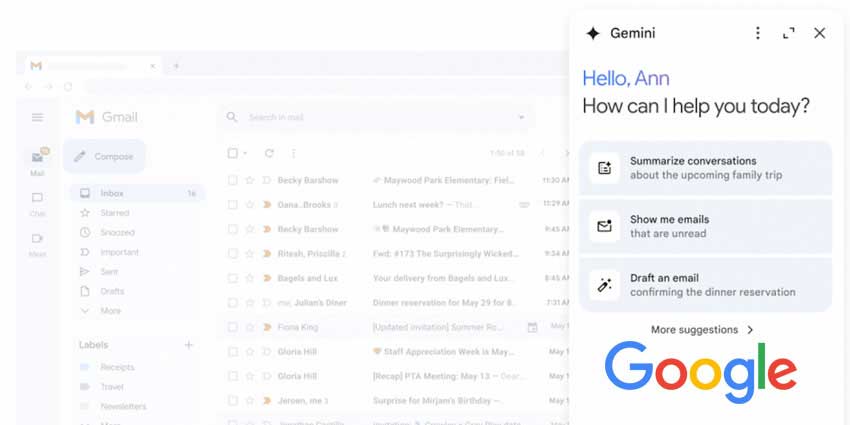Open the Gmail main menu hamburger
Image resolution: width=850 pixels, height=425 pixels.
click(37, 117)
